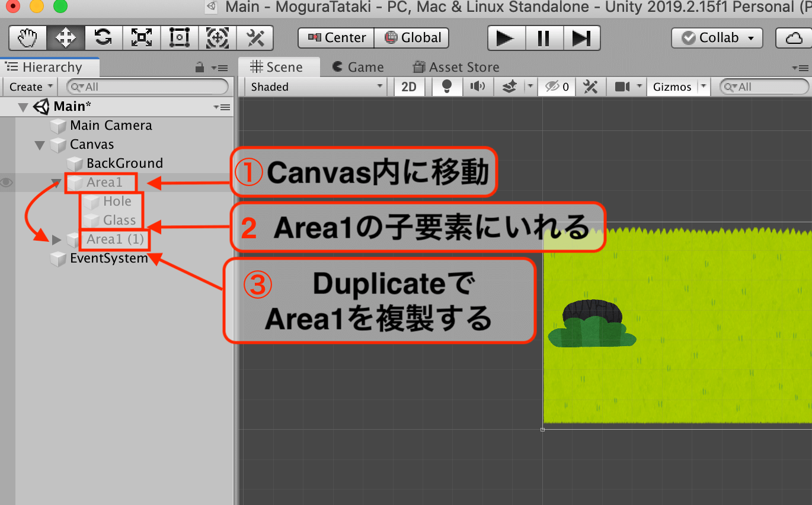Toggle scene lighting bulb icon
The height and width of the screenshot is (505, 812).
[x=447, y=87]
